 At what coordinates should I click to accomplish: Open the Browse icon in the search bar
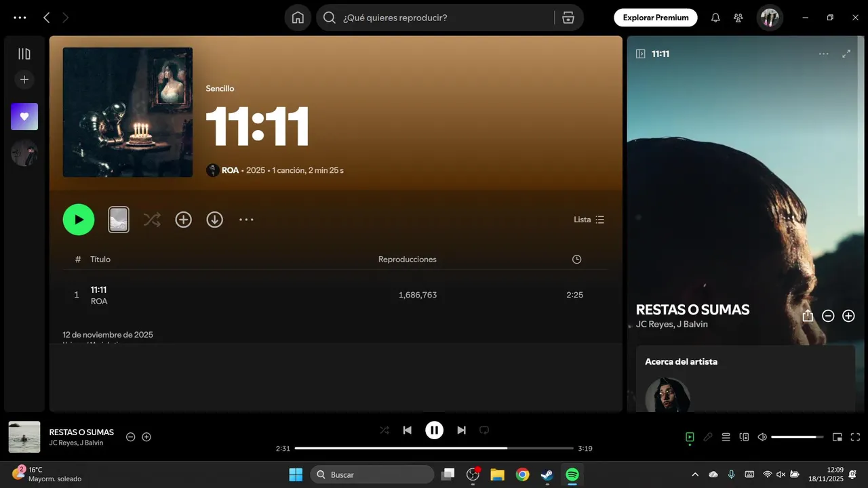[x=568, y=18]
